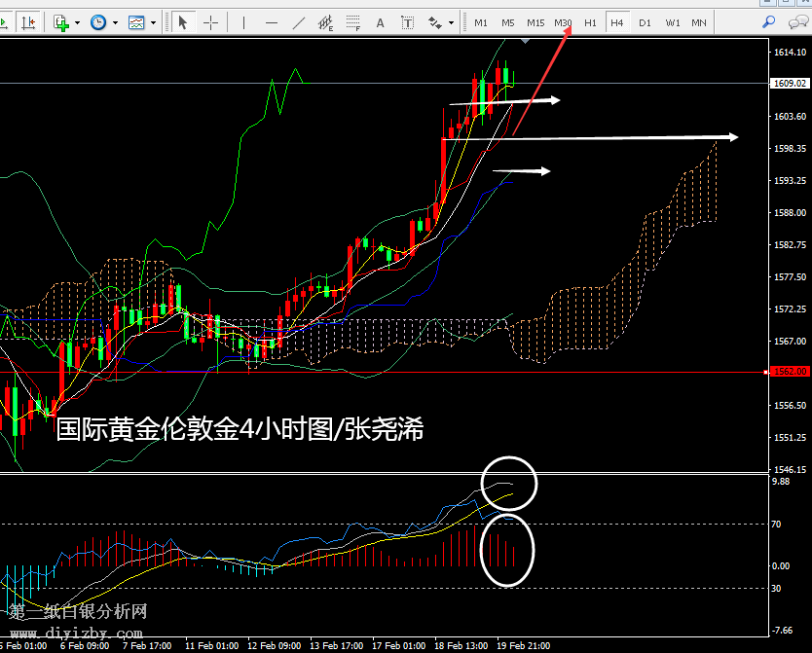Activate the crosshair tool

tap(210, 22)
